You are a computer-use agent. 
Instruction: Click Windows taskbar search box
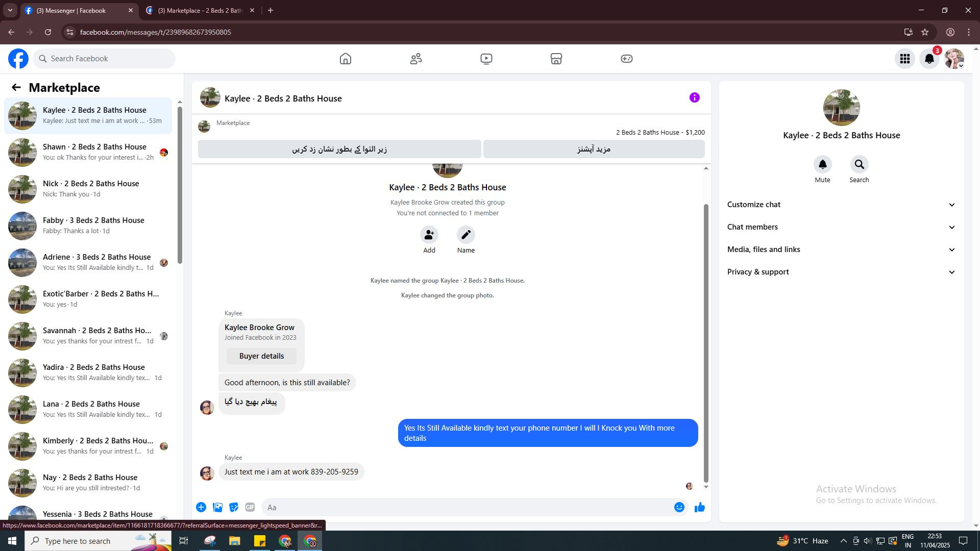(99, 541)
